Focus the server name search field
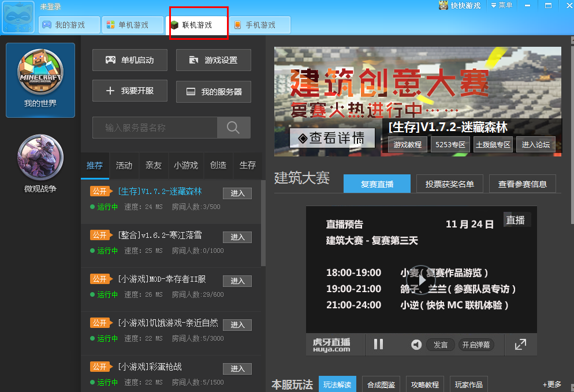 click(155, 128)
